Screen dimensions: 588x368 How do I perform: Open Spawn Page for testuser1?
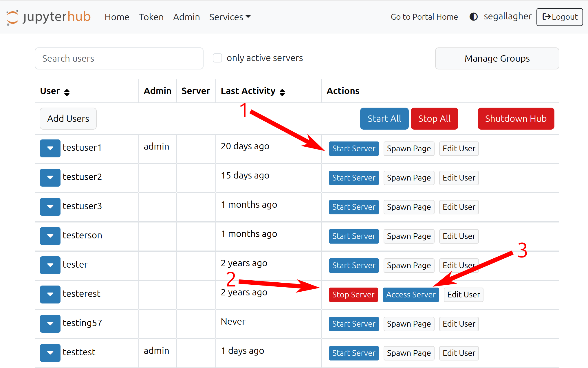[409, 149]
